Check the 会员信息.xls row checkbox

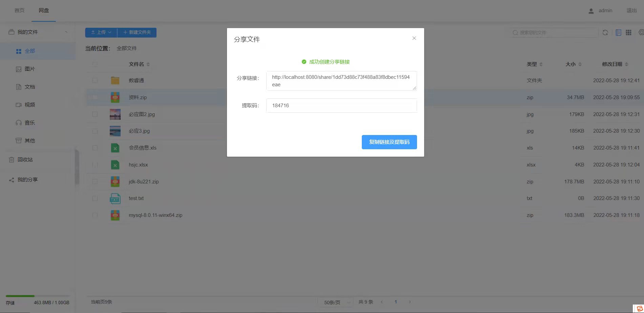pos(95,148)
